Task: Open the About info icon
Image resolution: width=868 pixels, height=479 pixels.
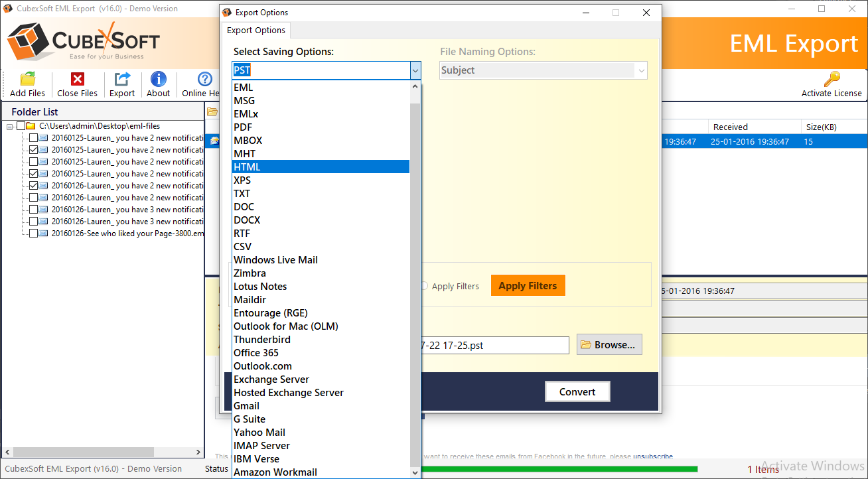Action: [x=158, y=80]
